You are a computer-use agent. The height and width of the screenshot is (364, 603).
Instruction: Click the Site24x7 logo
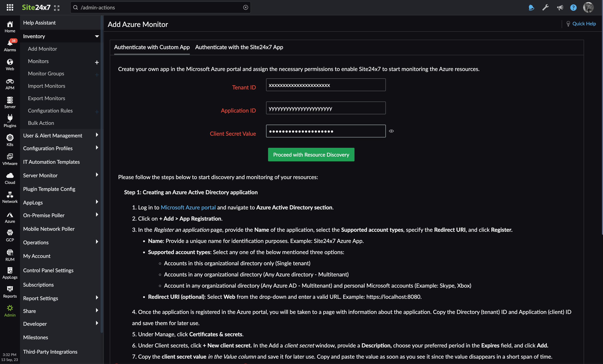pyautogui.click(x=36, y=7)
